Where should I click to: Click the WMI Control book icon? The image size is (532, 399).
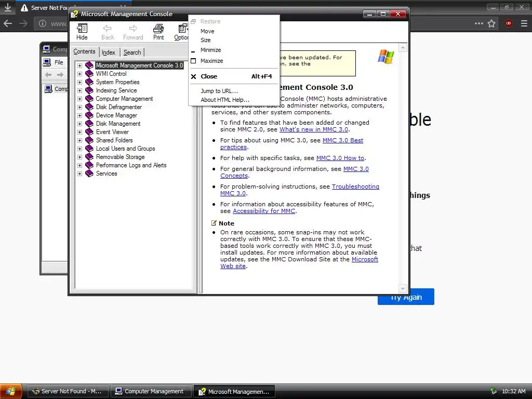point(89,74)
